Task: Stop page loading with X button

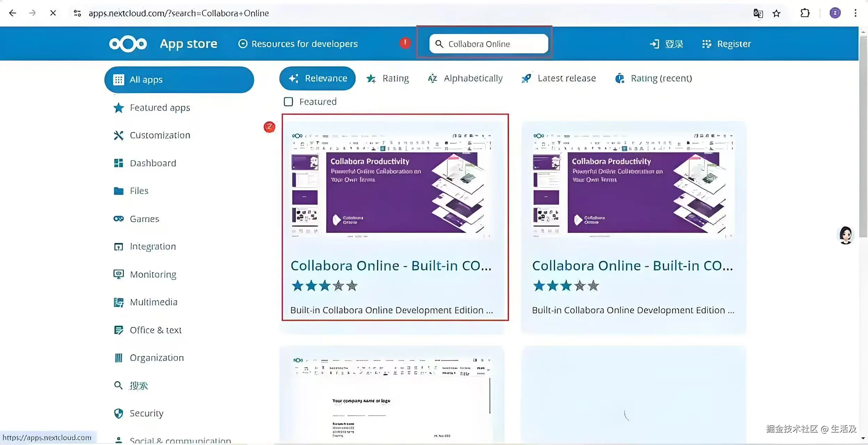Action: pyautogui.click(x=53, y=13)
